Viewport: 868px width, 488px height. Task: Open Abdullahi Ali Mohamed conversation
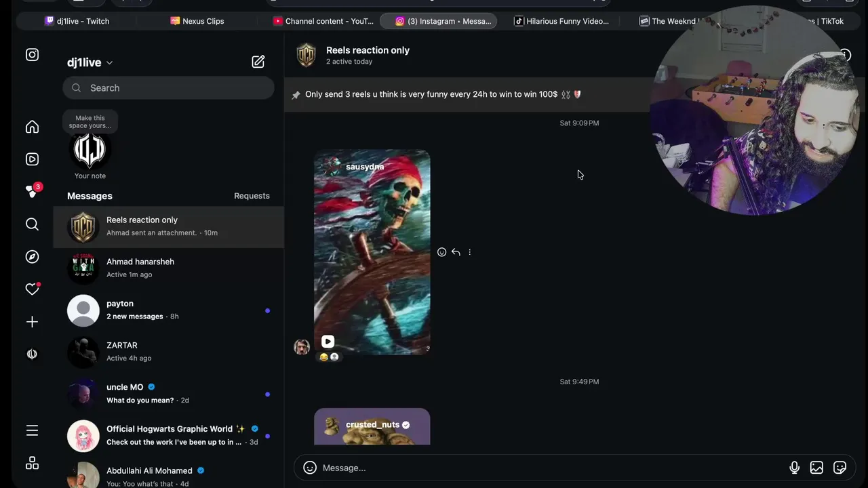coord(168,476)
